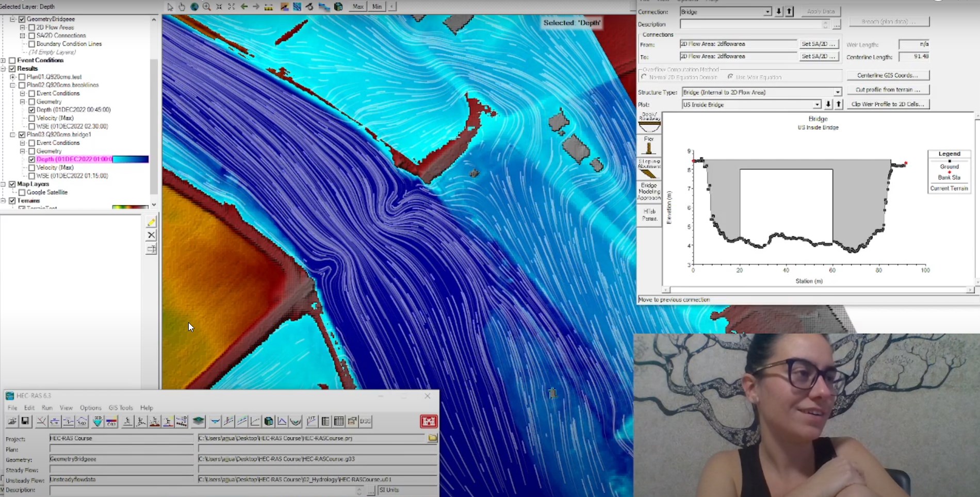Click the Terrain layer color ramp swatch

130,207
